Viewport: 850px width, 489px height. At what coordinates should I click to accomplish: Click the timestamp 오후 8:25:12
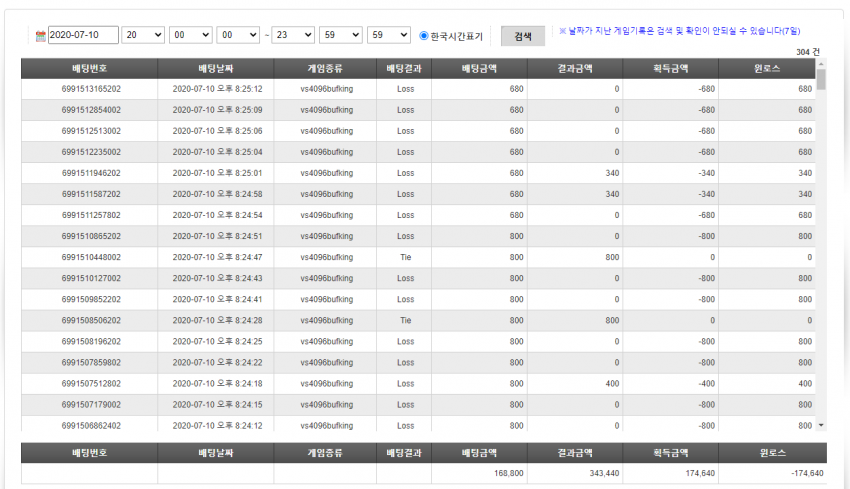coord(240,89)
